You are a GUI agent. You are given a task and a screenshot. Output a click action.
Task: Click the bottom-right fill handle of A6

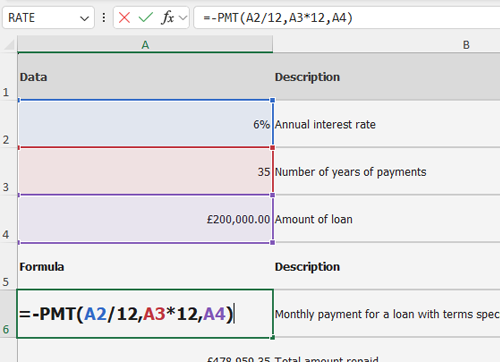tap(273, 338)
